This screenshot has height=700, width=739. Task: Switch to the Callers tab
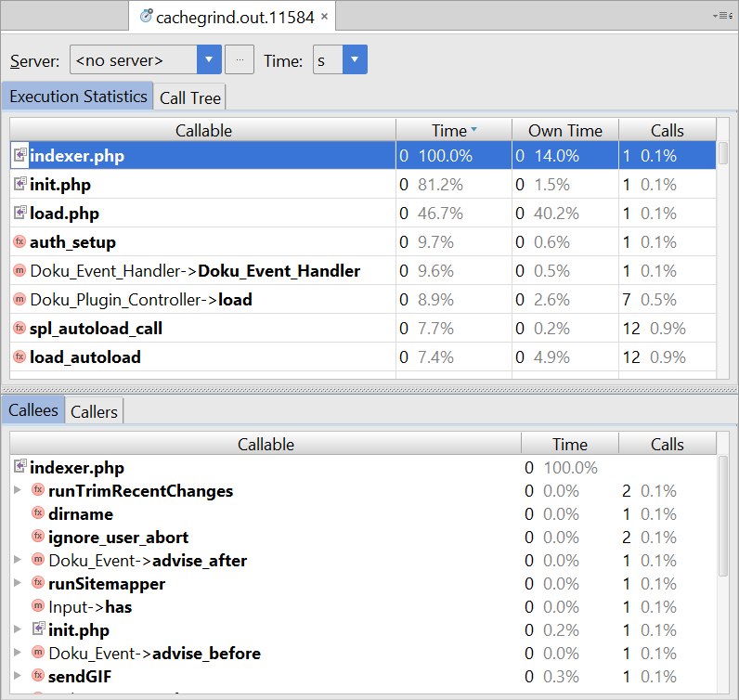[94, 411]
